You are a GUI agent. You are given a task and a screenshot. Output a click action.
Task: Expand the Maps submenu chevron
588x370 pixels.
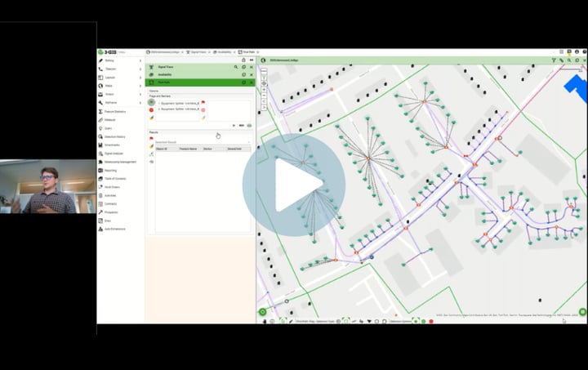(x=140, y=86)
